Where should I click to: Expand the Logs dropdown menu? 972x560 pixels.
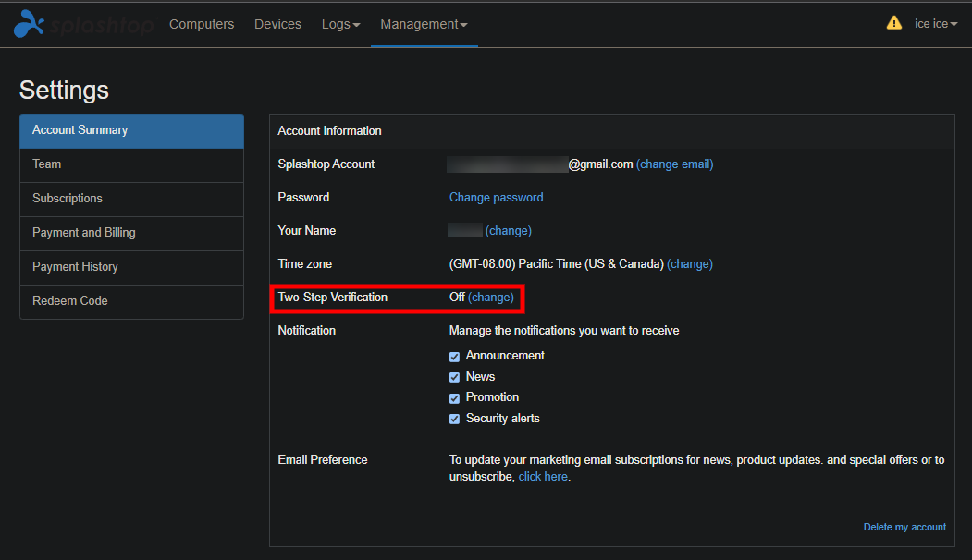pyautogui.click(x=340, y=24)
